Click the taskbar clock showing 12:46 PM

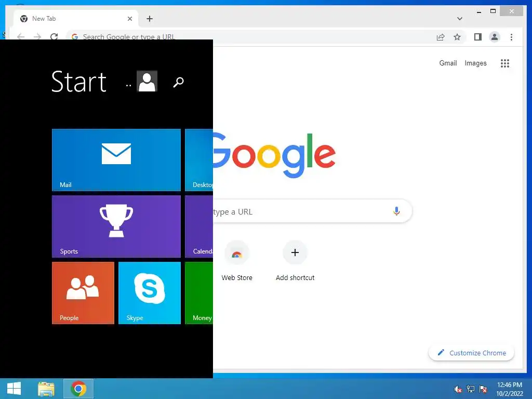(x=510, y=389)
